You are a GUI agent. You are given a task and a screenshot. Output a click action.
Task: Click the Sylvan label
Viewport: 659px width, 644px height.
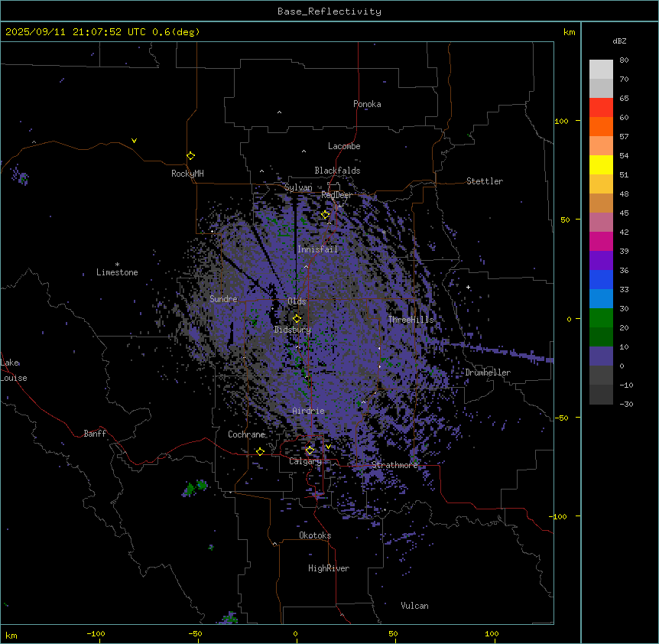click(x=298, y=187)
